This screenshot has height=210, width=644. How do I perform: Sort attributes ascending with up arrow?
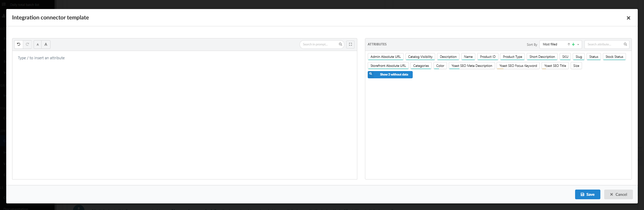click(569, 44)
